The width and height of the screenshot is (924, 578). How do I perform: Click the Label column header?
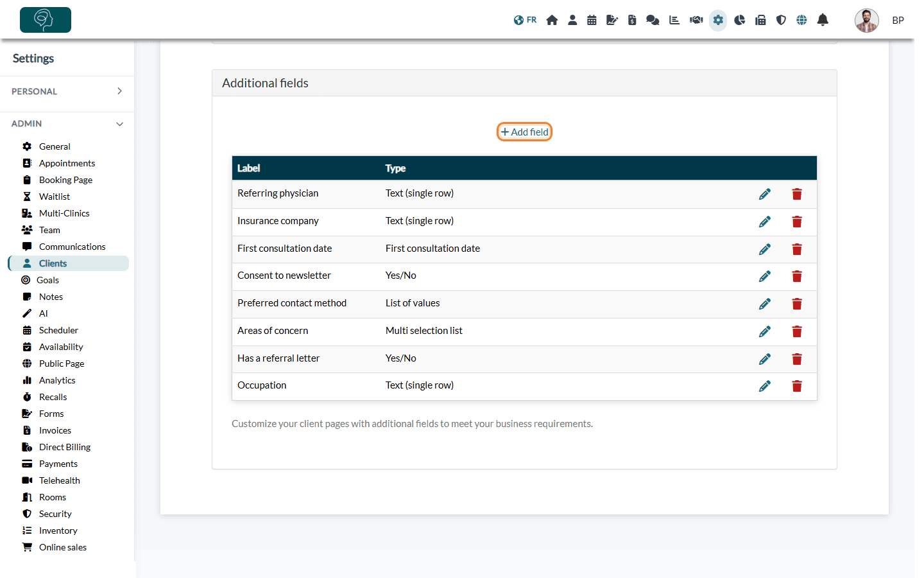[248, 168]
